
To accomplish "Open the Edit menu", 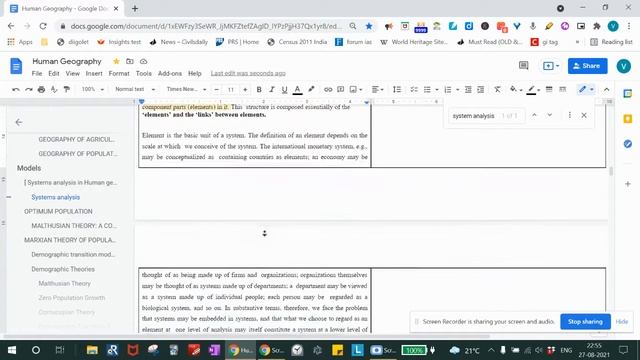I will pos(53,73).
